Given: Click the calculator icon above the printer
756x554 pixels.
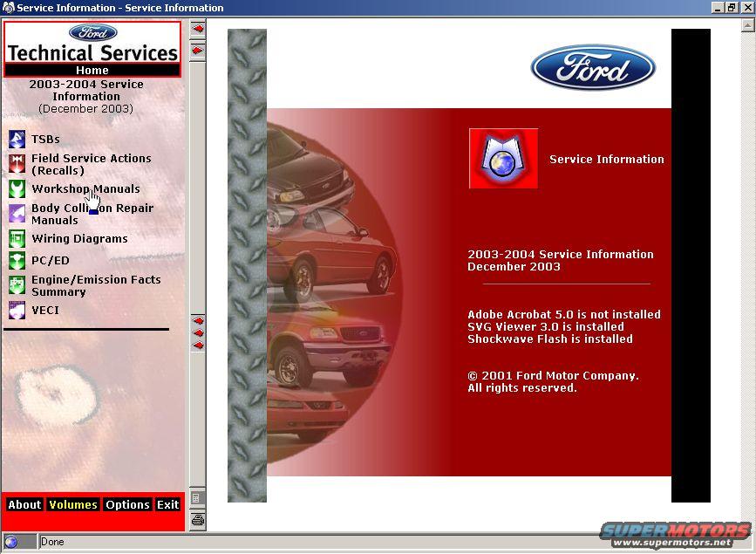Looking at the screenshot, I should pyautogui.click(x=198, y=498).
